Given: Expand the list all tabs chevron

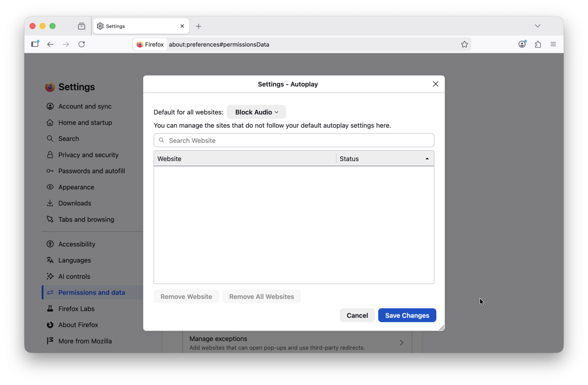Looking at the screenshot, I should pos(537,26).
